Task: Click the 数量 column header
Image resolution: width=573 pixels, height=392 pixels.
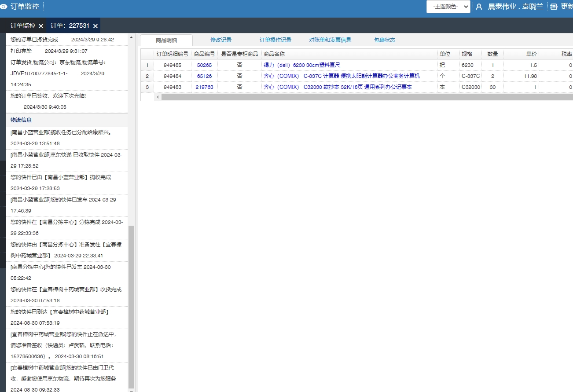Action: point(492,54)
